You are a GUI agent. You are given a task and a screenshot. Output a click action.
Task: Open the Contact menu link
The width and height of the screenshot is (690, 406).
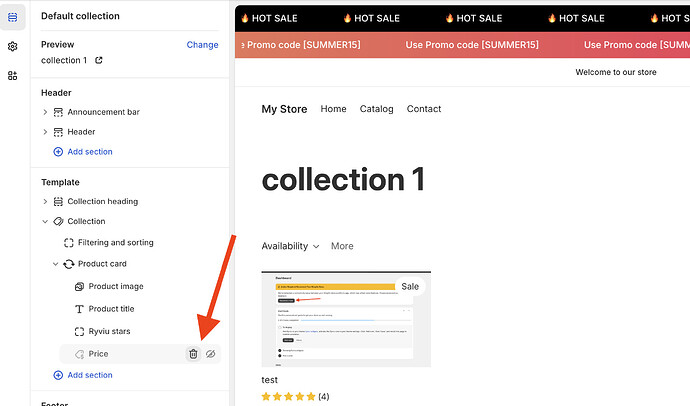[x=424, y=109]
